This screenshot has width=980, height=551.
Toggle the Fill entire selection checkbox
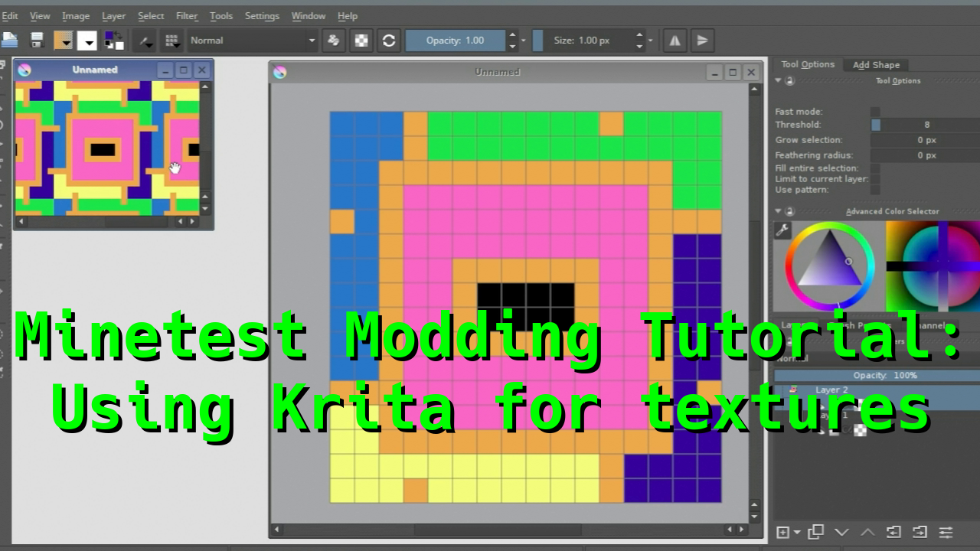(875, 168)
